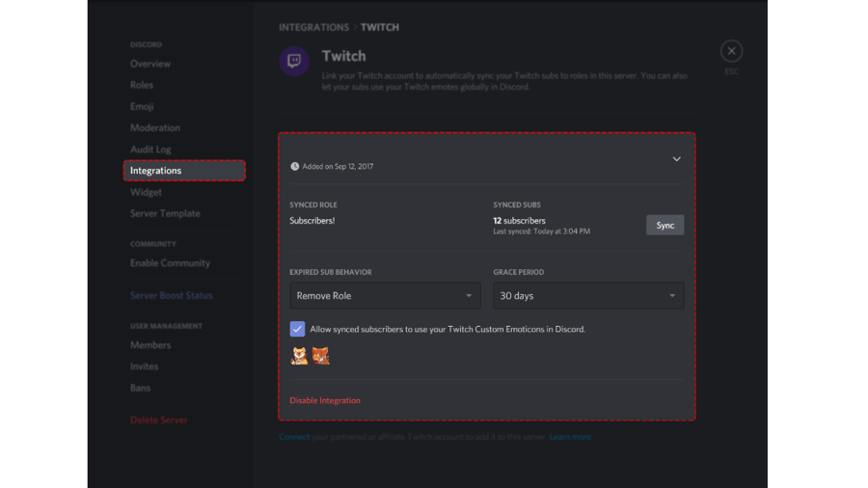The image size is (868, 488).
Task: Open Server Boost Status
Action: (x=171, y=295)
